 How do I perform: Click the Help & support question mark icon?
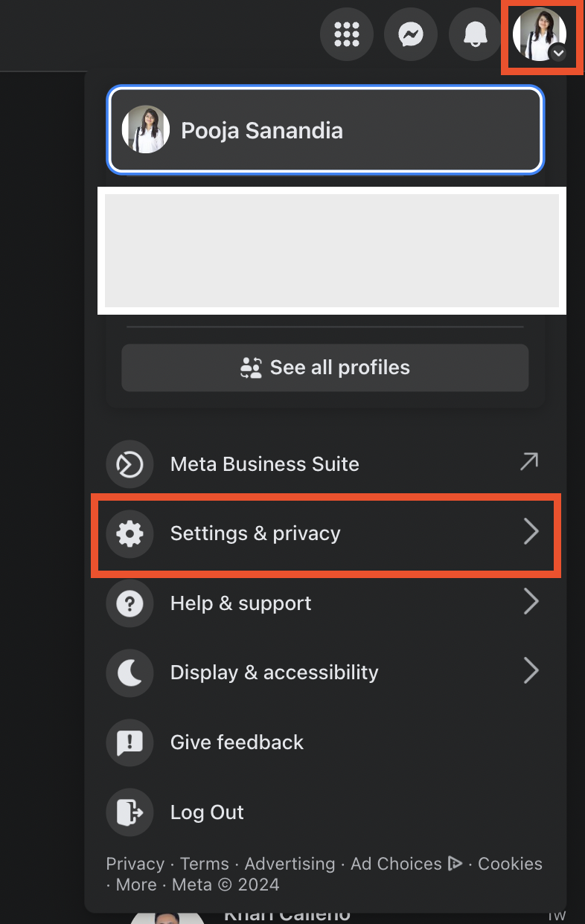(130, 603)
